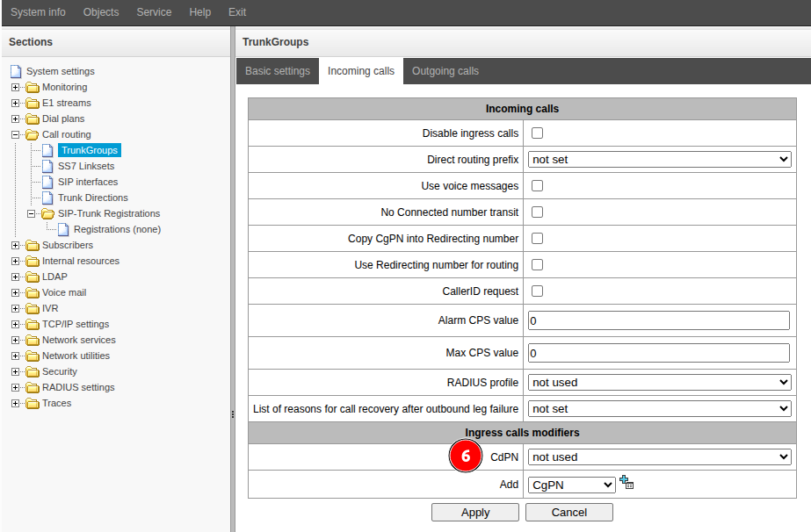This screenshot has height=532, width=811.
Task: Click the Dial plans folder icon
Action: point(33,119)
